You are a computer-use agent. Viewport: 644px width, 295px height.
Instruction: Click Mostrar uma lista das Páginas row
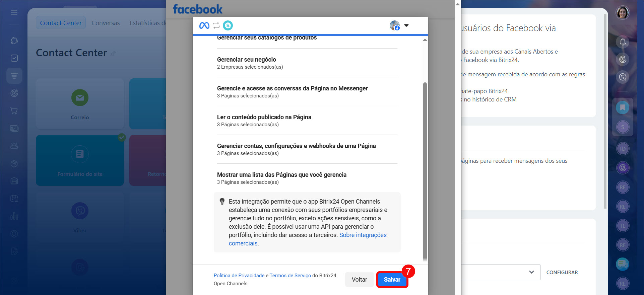click(x=307, y=178)
